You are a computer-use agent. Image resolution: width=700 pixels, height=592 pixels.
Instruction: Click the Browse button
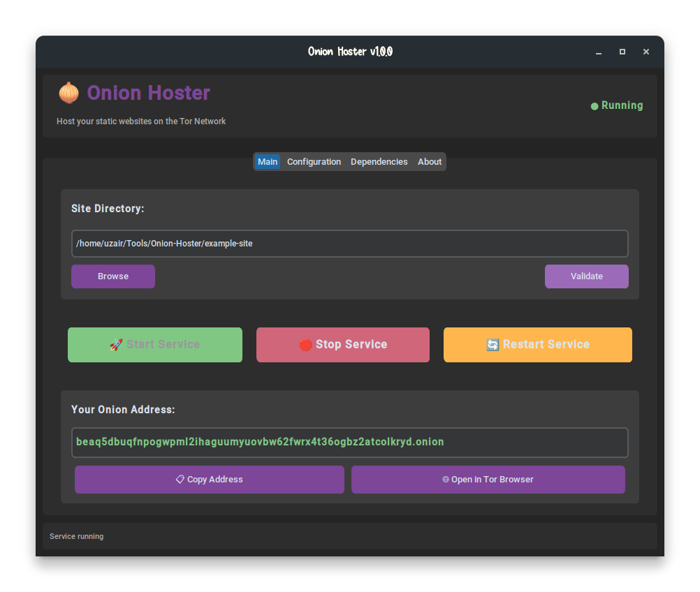pyautogui.click(x=113, y=276)
